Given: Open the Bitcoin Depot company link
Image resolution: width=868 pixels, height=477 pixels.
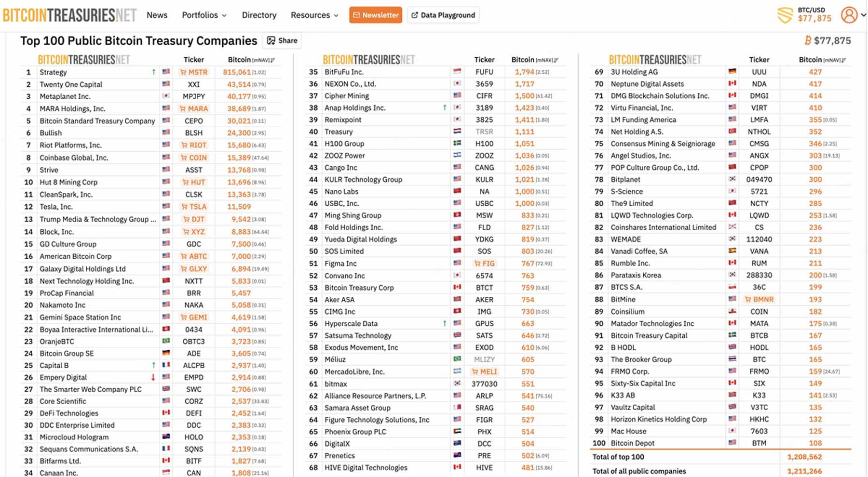Looking at the screenshot, I should [633, 443].
